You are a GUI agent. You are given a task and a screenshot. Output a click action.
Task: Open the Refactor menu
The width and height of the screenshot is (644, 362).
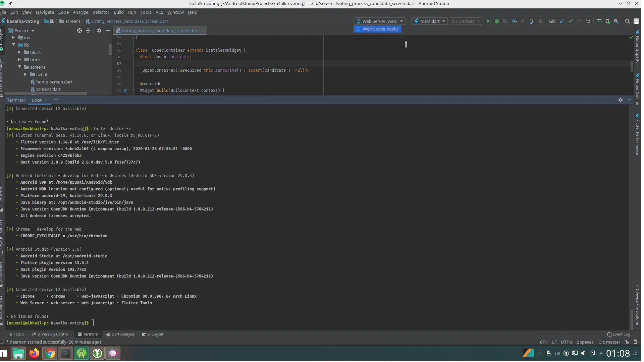point(101,12)
